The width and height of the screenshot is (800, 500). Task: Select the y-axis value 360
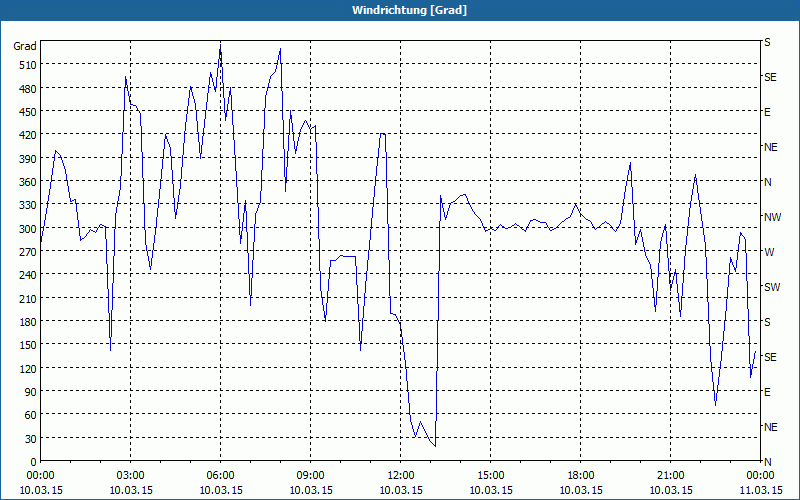coord(28,182)
